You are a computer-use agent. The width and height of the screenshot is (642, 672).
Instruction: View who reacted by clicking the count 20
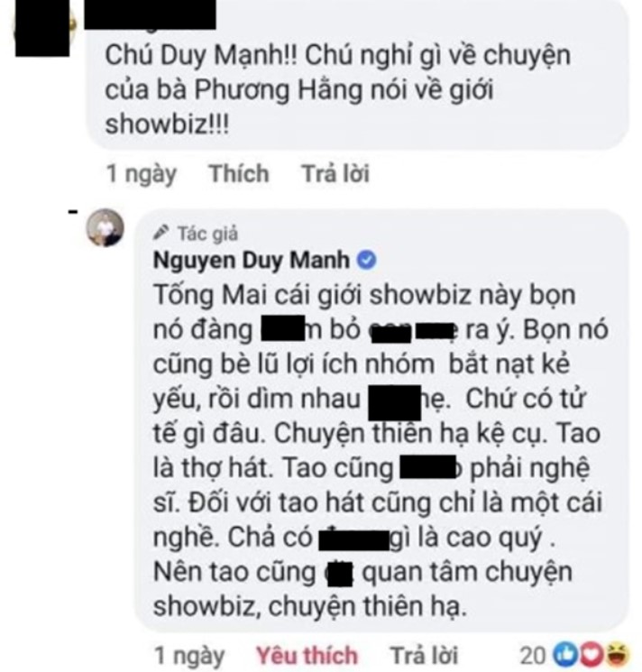point(533,656)
